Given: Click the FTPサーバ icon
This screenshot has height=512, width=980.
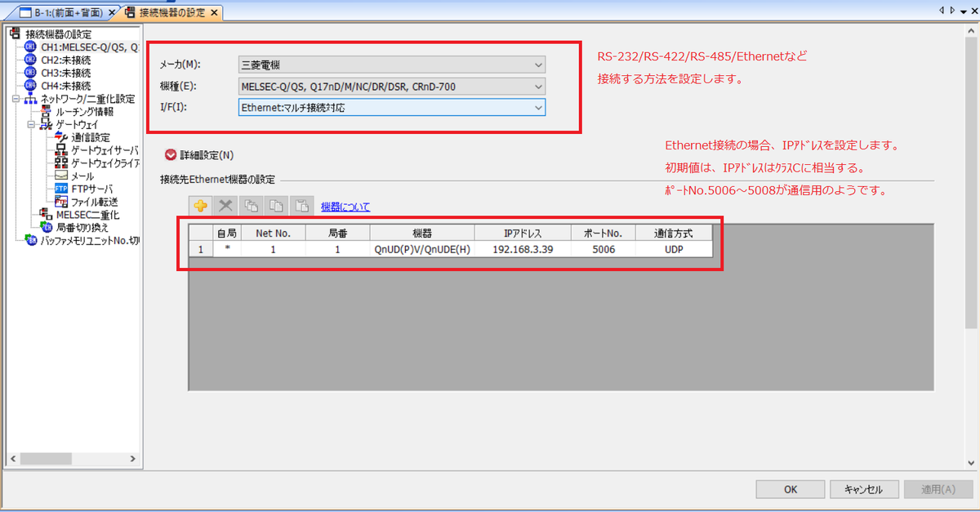Looking at the screenshot, I should click(x=61, y=189).
